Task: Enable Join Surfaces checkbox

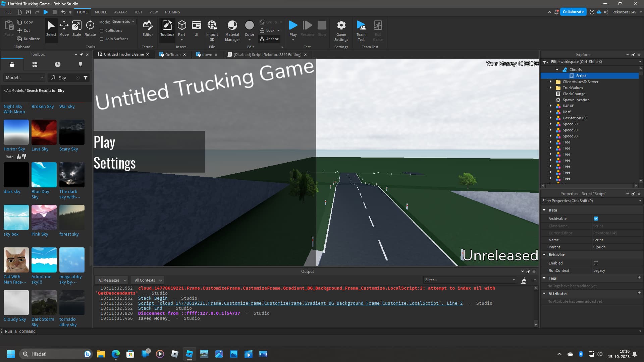Action: (x=102, y=39)
